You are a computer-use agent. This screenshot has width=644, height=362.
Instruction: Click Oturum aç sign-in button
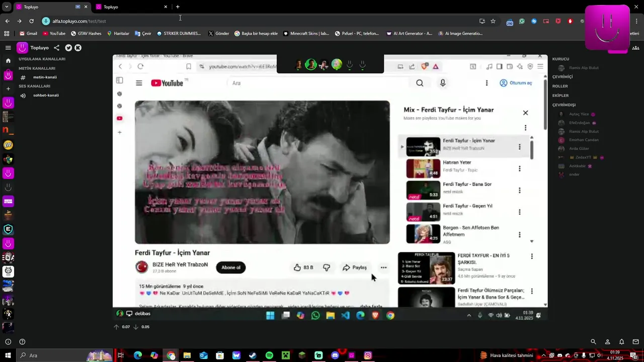[x=516, y=83]
